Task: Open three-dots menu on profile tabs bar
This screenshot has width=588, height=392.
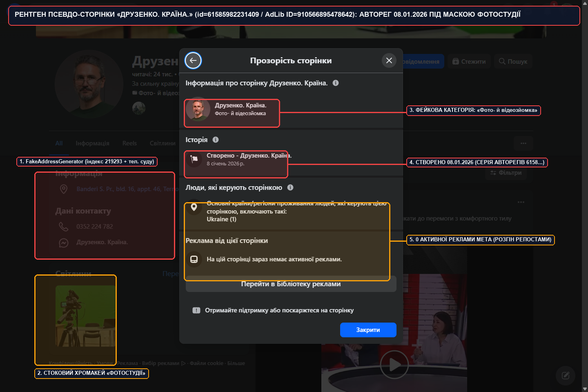Action: pos(523,143)
